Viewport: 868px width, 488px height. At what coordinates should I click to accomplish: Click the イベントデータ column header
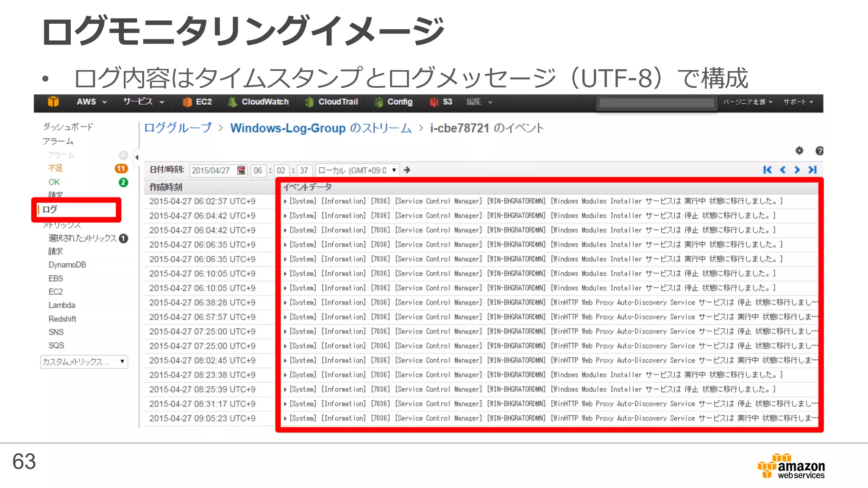coord(307,187)
